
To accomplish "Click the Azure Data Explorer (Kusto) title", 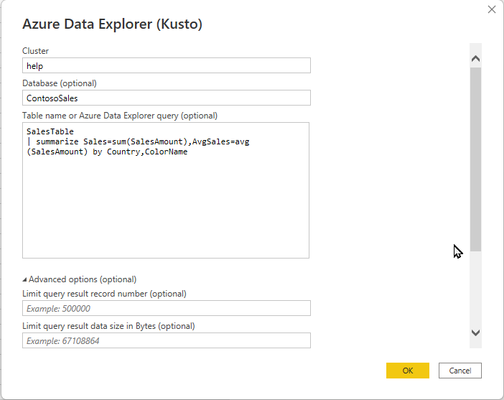I will pyautogui.click(x=112, y=24).
